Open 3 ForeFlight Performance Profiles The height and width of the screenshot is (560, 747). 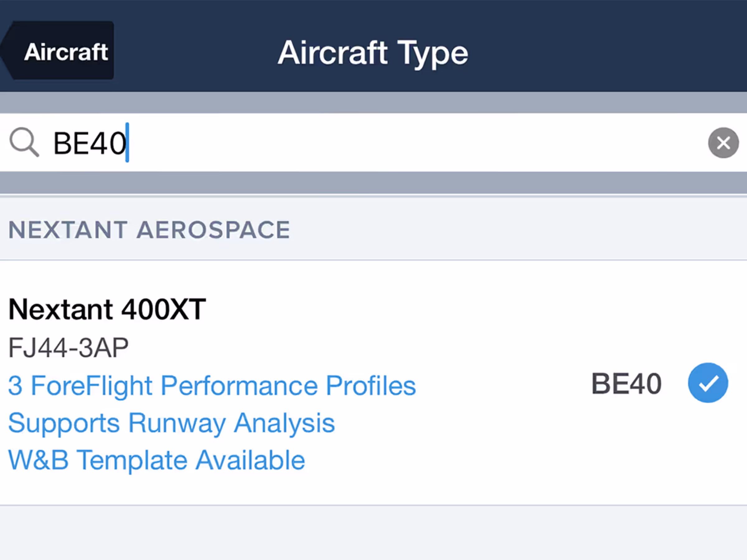click(x=212, y=385)
